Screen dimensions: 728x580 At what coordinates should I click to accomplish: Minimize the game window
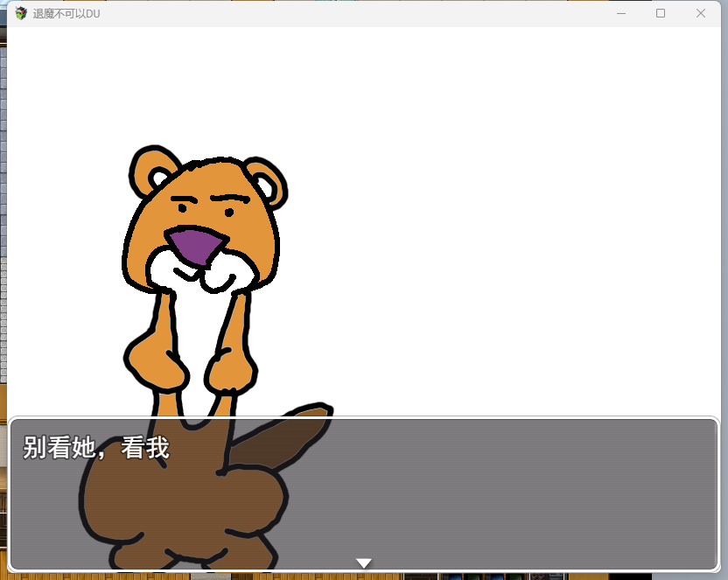click(x=620, y=13)
